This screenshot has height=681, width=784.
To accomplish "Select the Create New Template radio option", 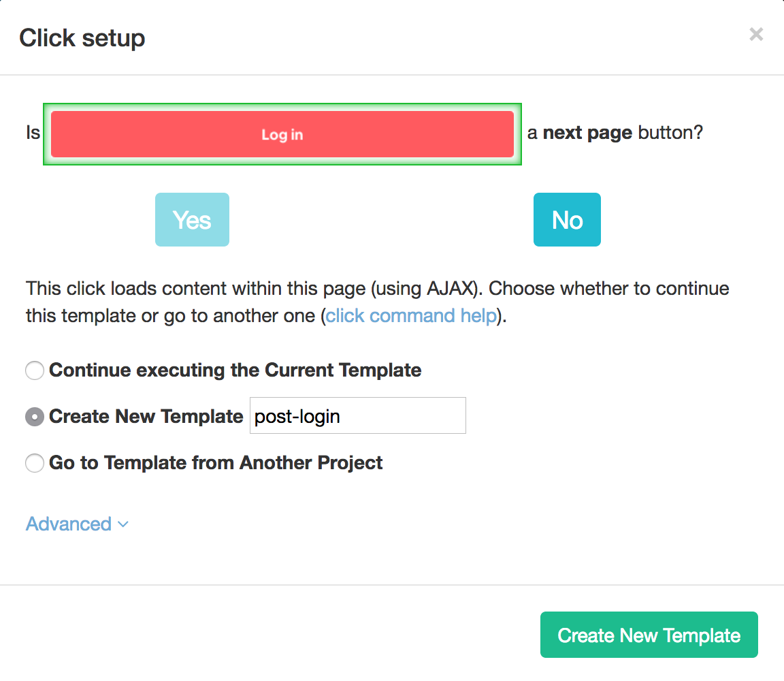I will coord(35,417).
